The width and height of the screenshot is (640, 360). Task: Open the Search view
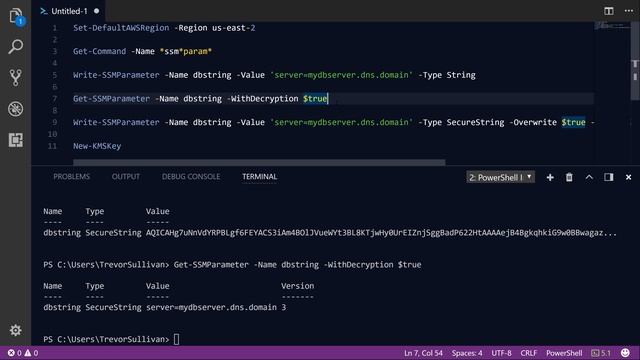(16, 47)
